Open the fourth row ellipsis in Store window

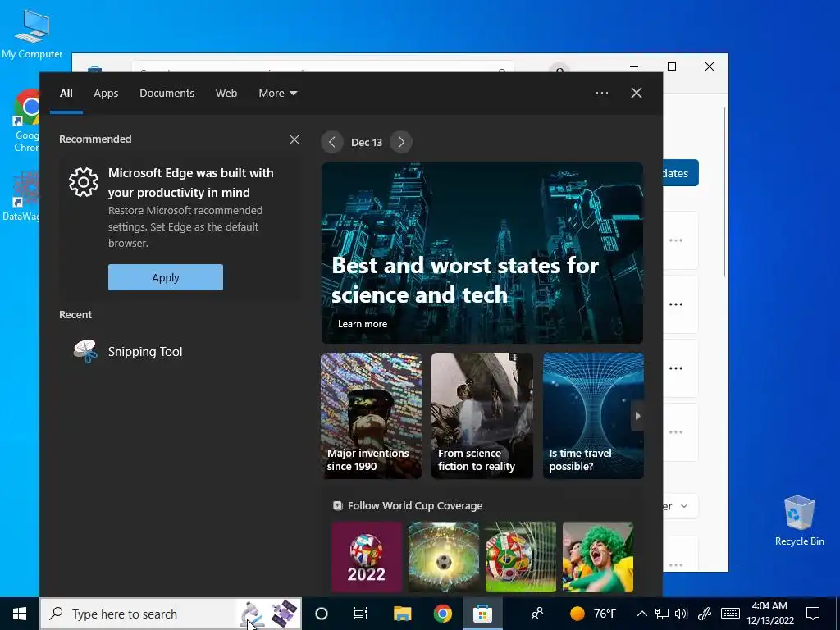pyautogui.click(x=676, y=431)
